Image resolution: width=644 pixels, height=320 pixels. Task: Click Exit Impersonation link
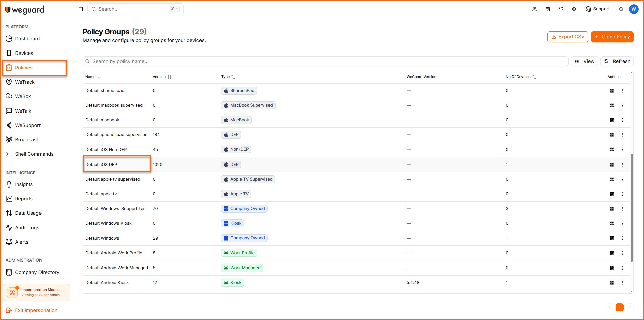[x=36, y=310]
